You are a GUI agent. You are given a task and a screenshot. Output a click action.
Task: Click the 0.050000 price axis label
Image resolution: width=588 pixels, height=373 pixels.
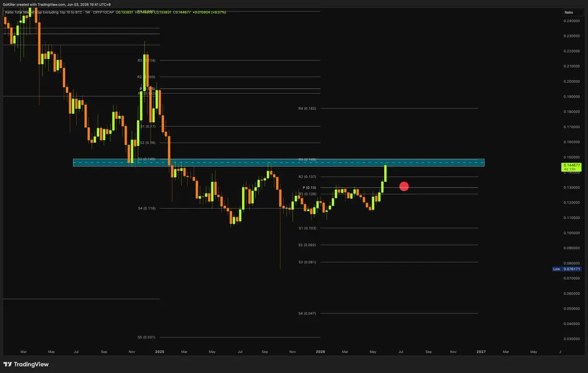click(571, 309)
